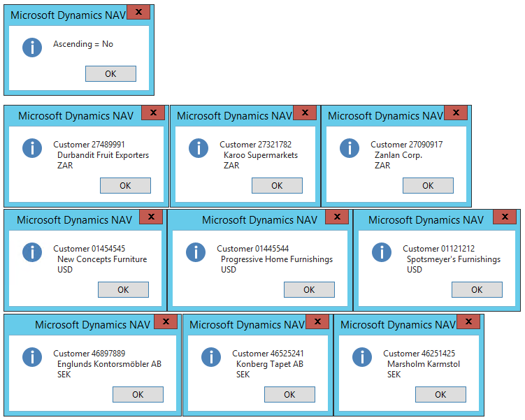Click info icon in Ascending = No dialog
The image size is (525, 420).
[x=32, y=48]
